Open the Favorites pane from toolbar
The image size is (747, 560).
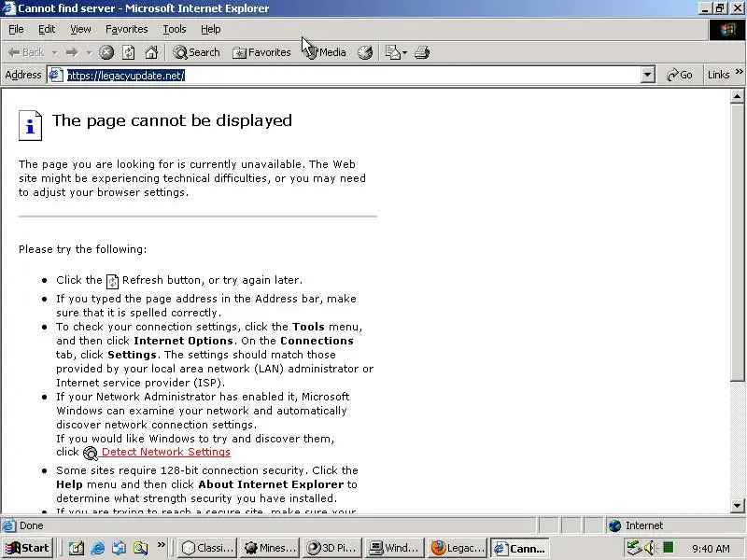coord(261,52)
